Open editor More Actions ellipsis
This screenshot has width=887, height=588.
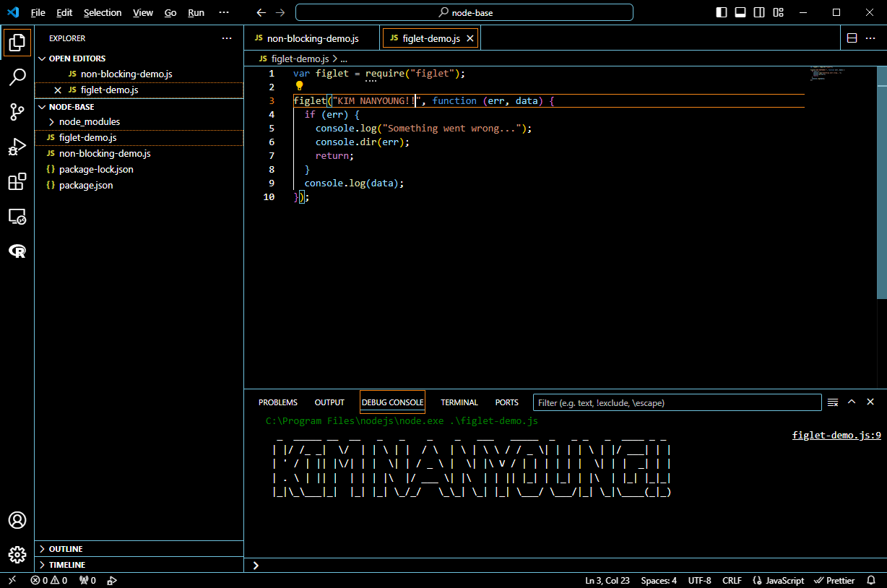870,38
